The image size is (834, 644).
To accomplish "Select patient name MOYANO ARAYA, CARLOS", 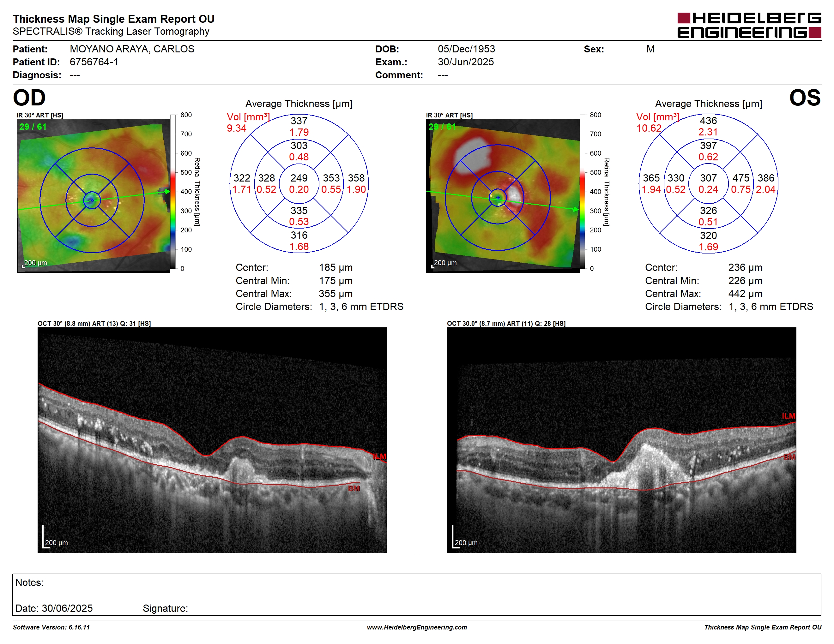I will [132, 49].
